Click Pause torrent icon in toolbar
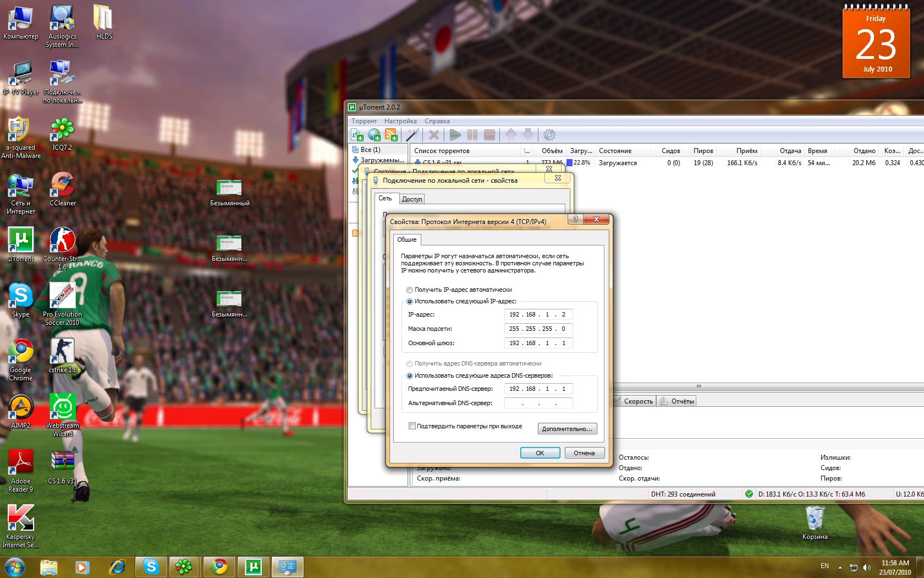 pos(472,135)
